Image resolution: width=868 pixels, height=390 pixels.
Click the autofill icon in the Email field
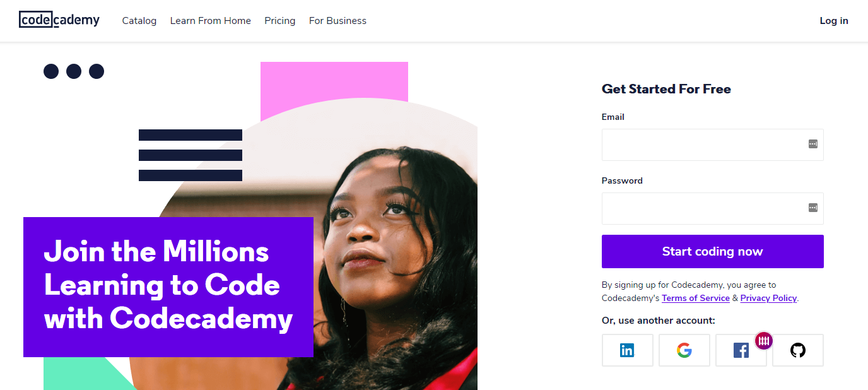pyautogui.click(x=813, y=144)
